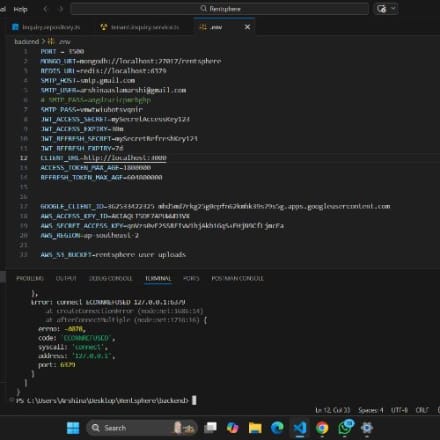This screenshot has height=440, width=440.
Task: Expand the dropdown beside the Copilot icon
Action: coord(393,8)
